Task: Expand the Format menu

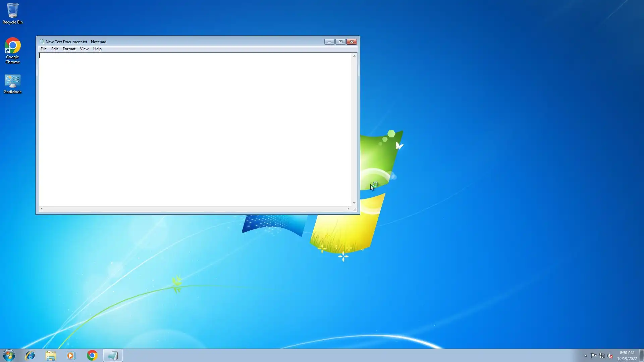Action: 69,49
